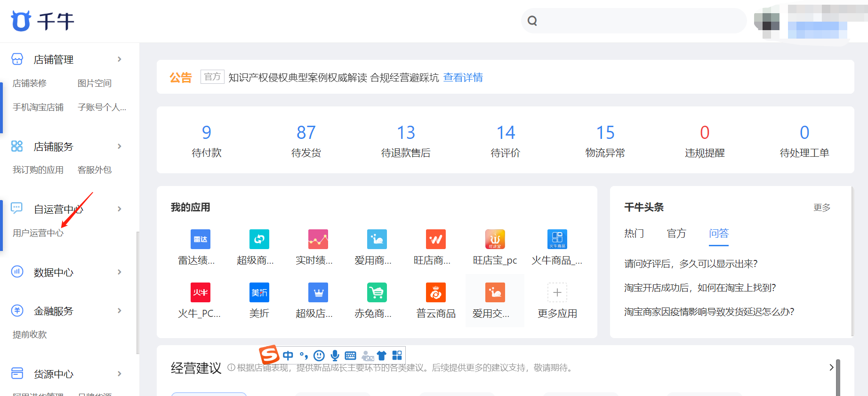This screenshot has height=396, width=868.
Task: Launch the 旺店商品 app
Action: (436, 239)
